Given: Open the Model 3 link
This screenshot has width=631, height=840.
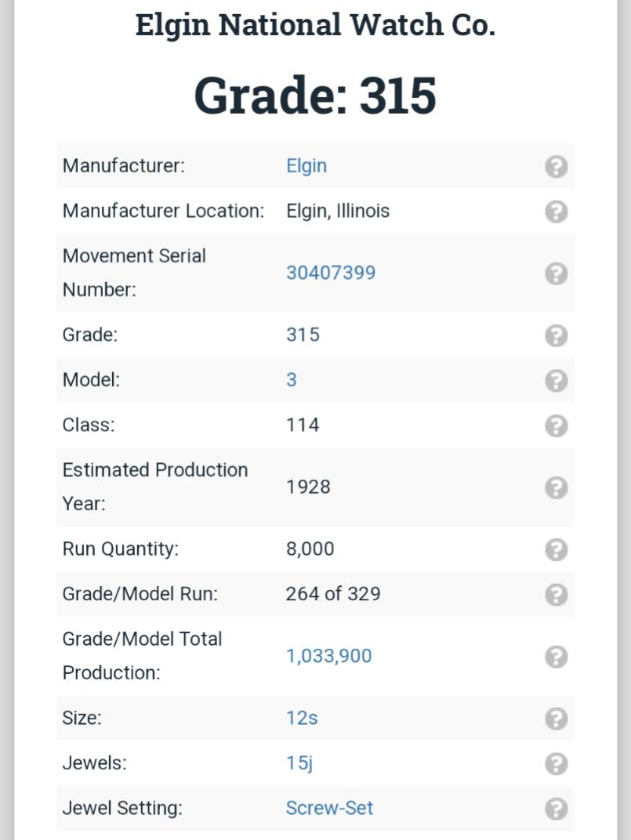Looking at the screenshot, I should click(x=291, y=380).
